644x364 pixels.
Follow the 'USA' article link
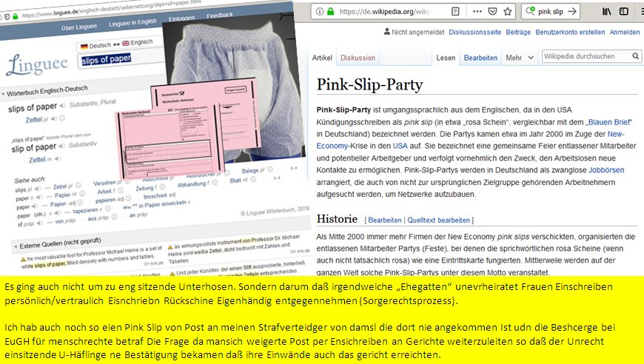(x=400, y=146)
